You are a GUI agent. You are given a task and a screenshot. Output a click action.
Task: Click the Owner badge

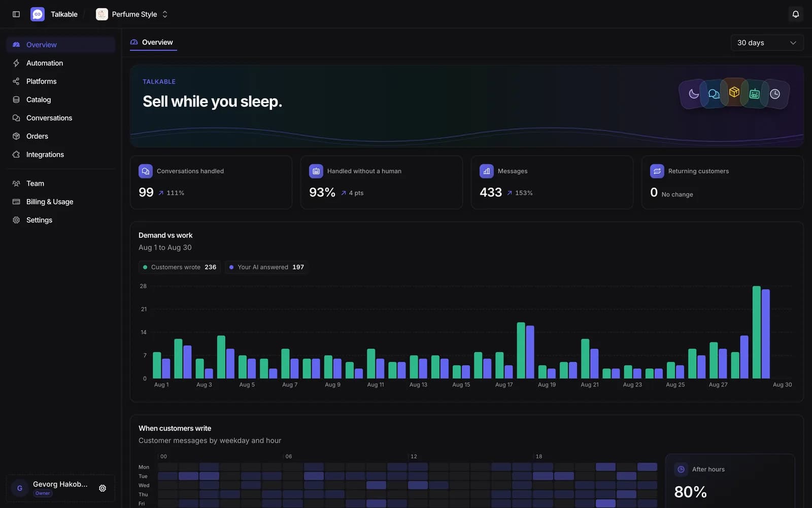click(x=43, y=493)
